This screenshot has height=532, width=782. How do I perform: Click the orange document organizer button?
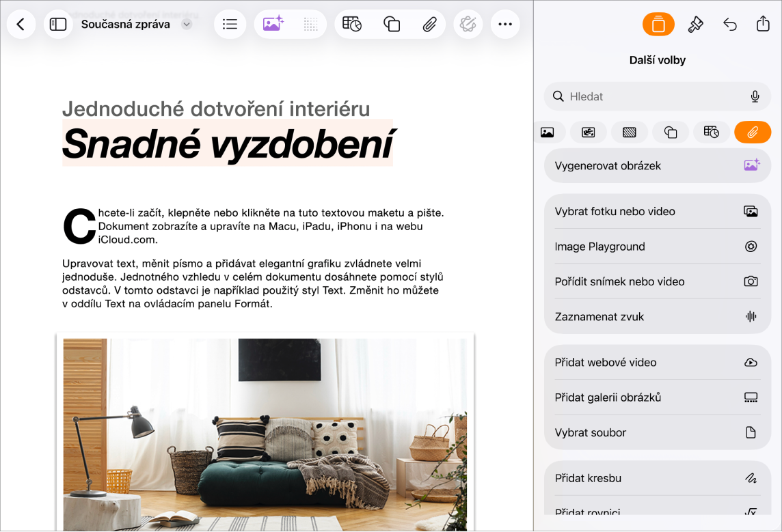click(658, 25)
